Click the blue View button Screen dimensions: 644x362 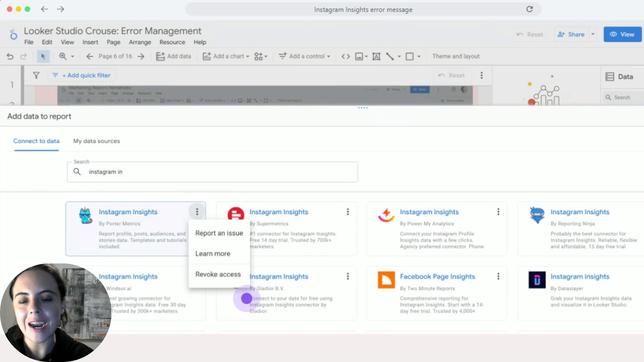[x=622, y=34]
